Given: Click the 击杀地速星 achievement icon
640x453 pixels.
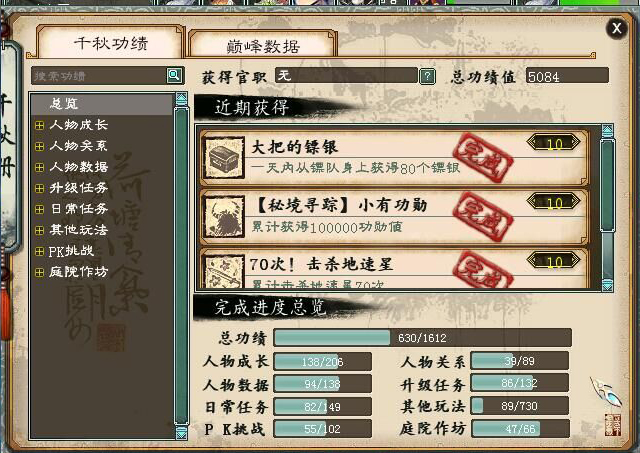Looking at the screenshot, I should [x=224, y=271].
